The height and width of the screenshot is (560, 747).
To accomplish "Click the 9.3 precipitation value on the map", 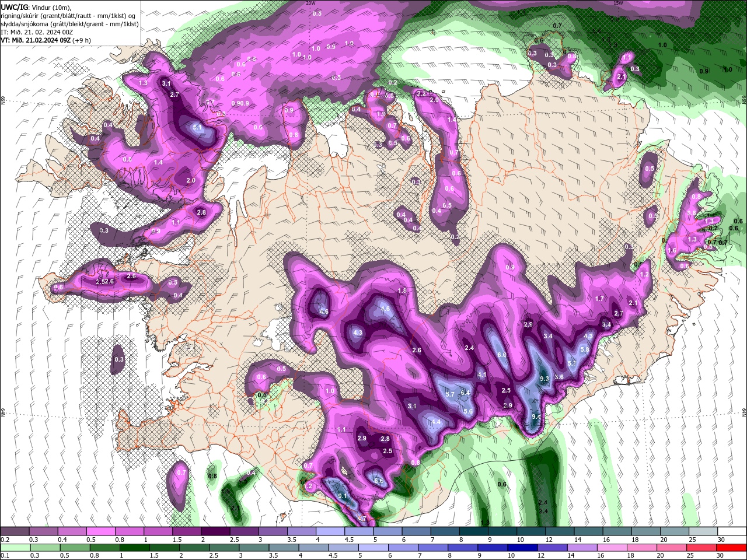I will click(545, 379).
